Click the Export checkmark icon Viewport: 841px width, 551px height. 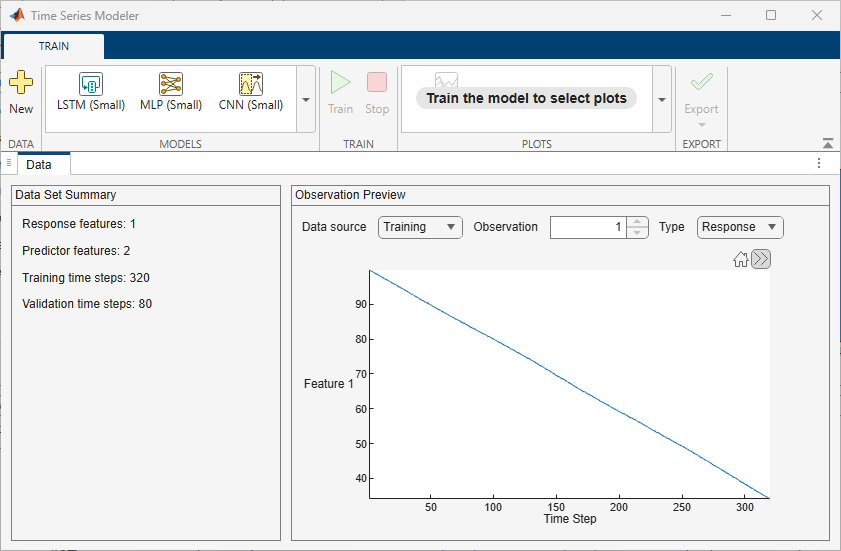tap(701, 84)
